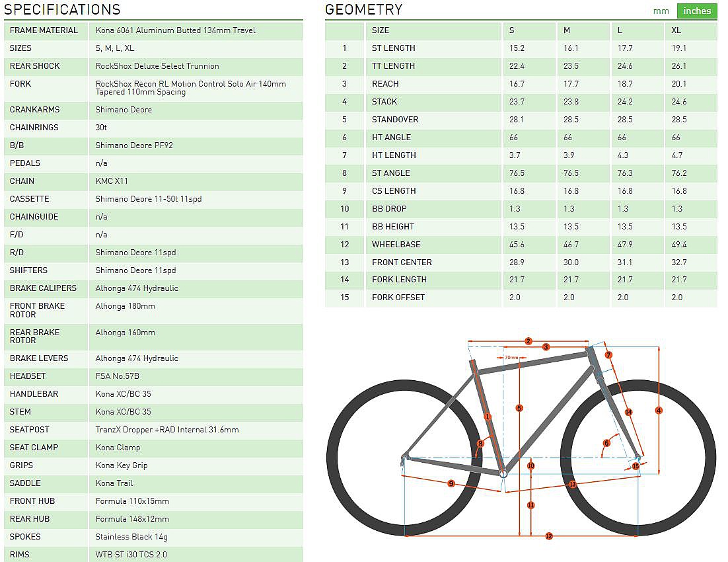This screenshot has width=728, height=562.
Task: Select marker 5 standover on the diagram
Action: pos(519,408)
